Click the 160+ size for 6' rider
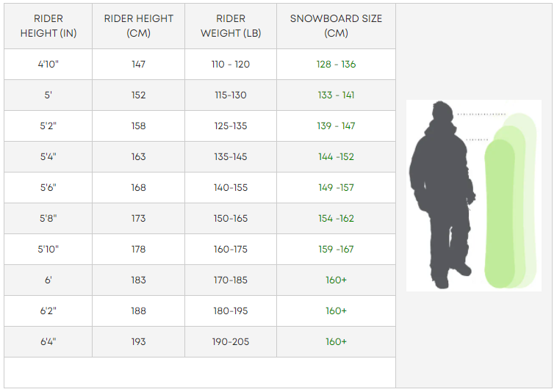 (x=336, y=280)
